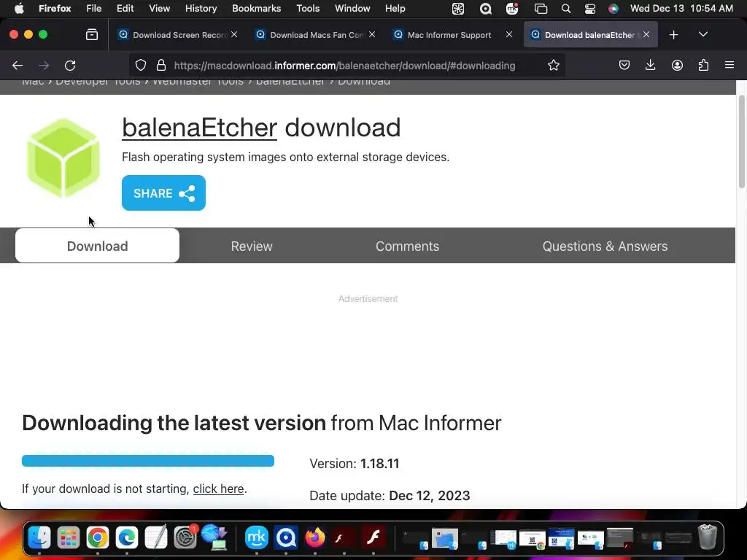
Task: Open the View menu
Action: coord(159,8)
